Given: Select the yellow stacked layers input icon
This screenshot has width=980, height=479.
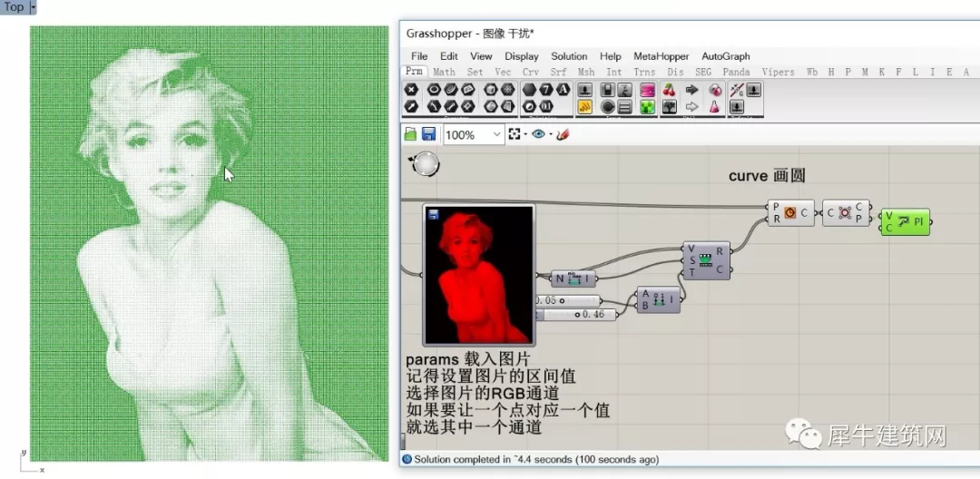Looking at the screenshot, I should pyautogui.click(x=585, y=106).
